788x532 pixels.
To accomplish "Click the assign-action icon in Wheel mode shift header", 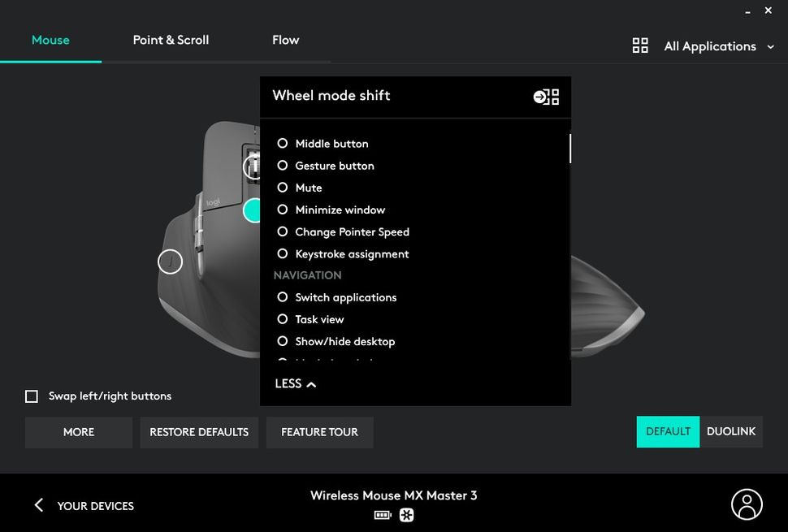I will (x=545, y=96).
